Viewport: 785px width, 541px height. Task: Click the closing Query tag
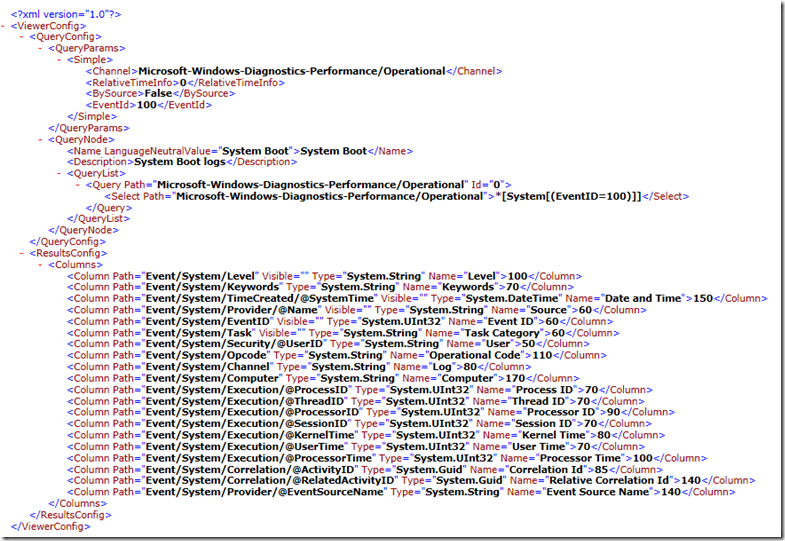109,208
